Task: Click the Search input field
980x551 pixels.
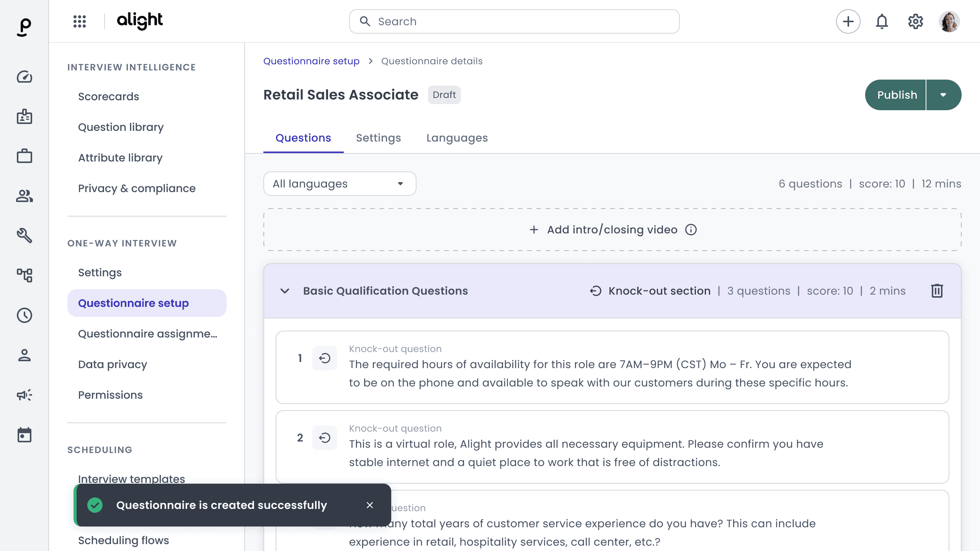Action: [x=514, y=21]
